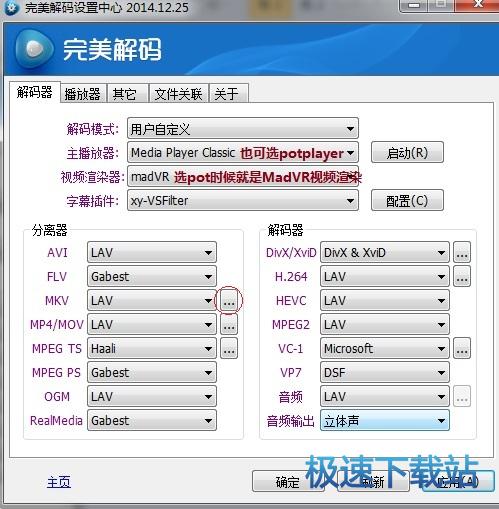Screen dimensions: 499x509
Task: Click the title bar app icon
Action: click(12, 8)
